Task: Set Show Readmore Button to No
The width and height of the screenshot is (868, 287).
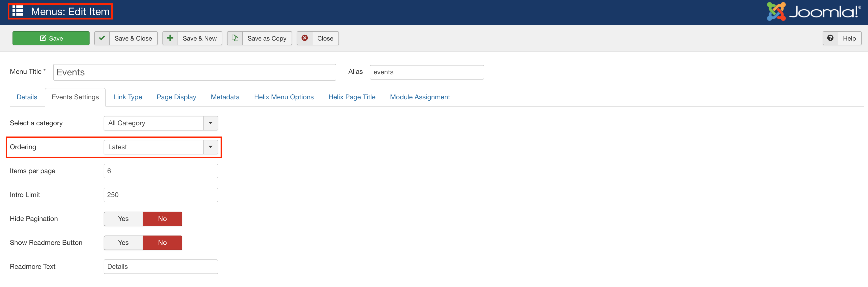Action: pos(162,243)
